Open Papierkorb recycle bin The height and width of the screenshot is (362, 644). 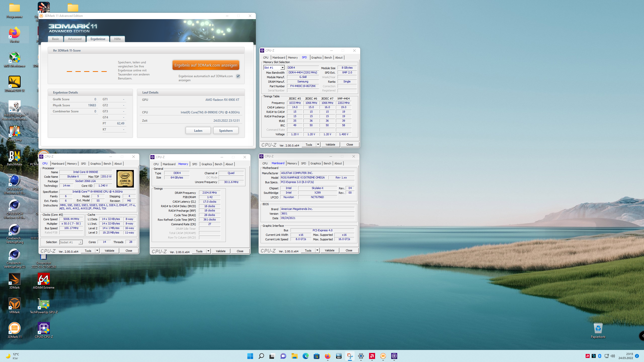598,331
